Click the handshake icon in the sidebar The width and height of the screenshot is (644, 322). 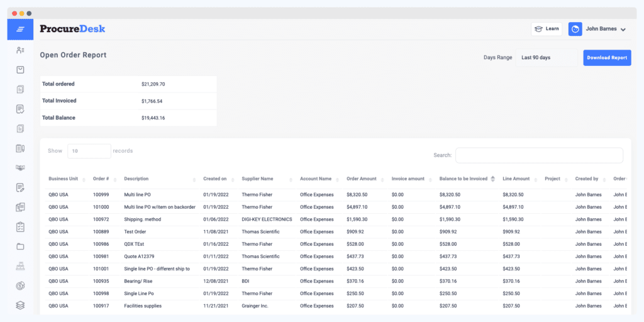tap(20, 168)
